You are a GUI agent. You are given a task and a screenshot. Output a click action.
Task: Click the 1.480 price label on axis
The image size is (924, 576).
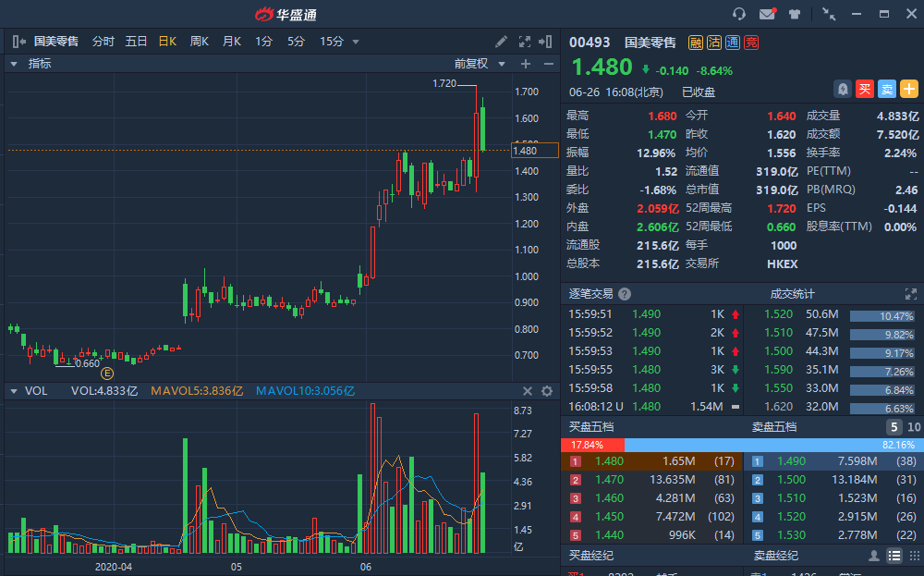(534, 151)
